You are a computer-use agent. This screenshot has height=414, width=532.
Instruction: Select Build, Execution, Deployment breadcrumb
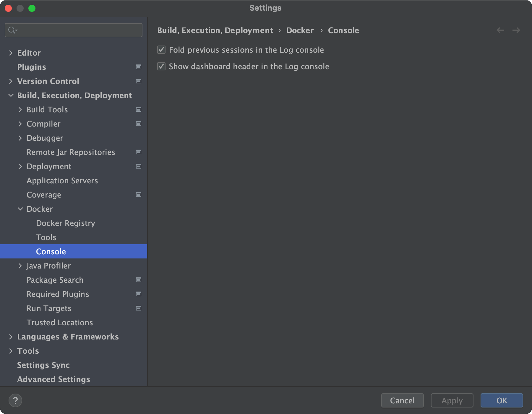coord(215,30)
